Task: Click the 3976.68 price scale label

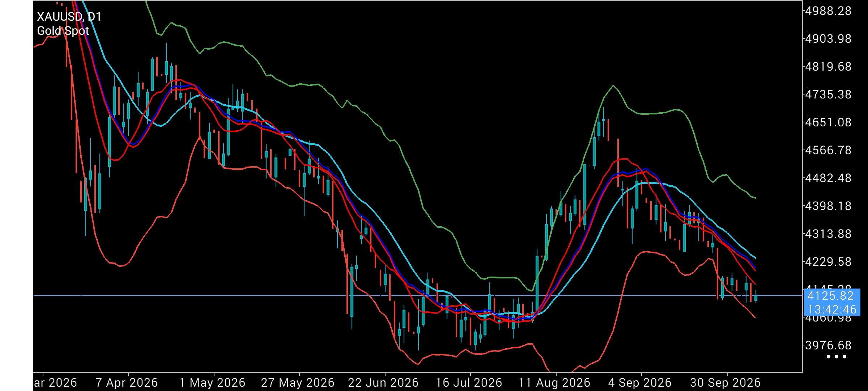Action: click(x=828, y=345)
